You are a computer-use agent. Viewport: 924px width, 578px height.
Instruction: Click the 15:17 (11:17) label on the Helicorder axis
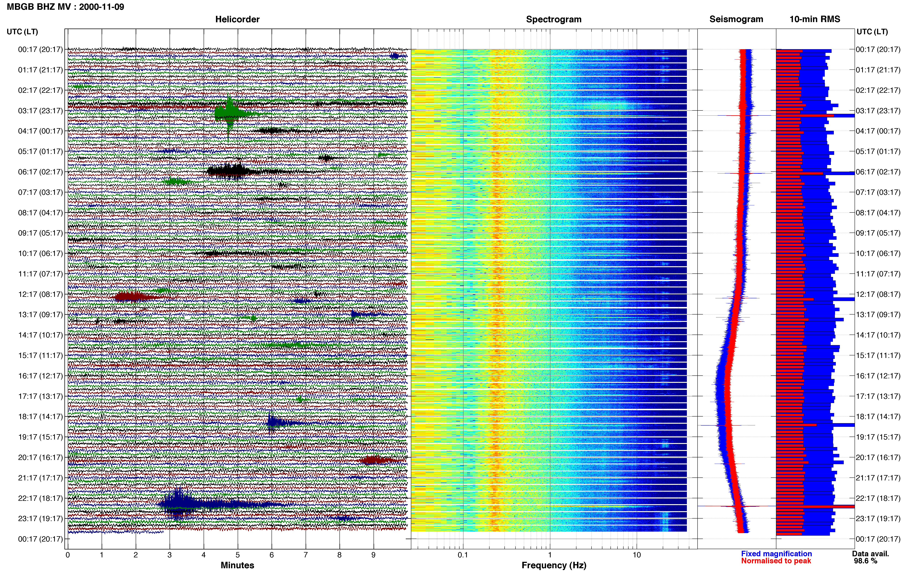[x=40, y=356]
